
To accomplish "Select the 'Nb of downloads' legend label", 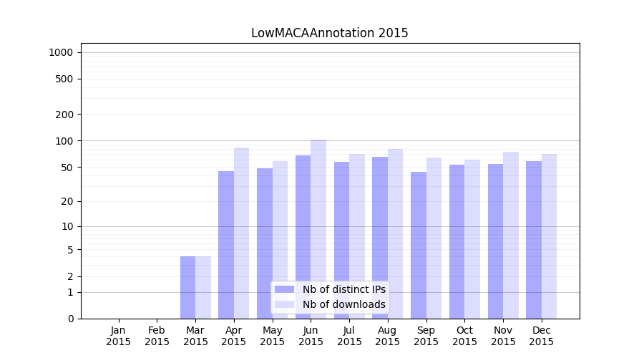I will [343, 304].
